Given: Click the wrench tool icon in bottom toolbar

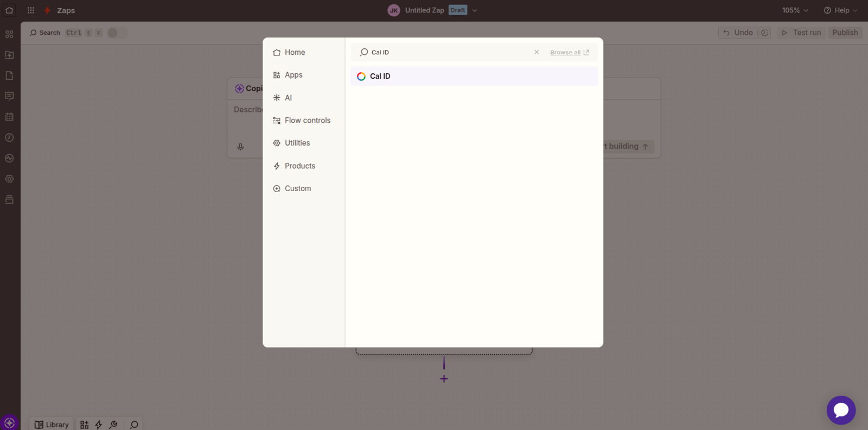Looking at the screenshot, I should tap(113, 425).
